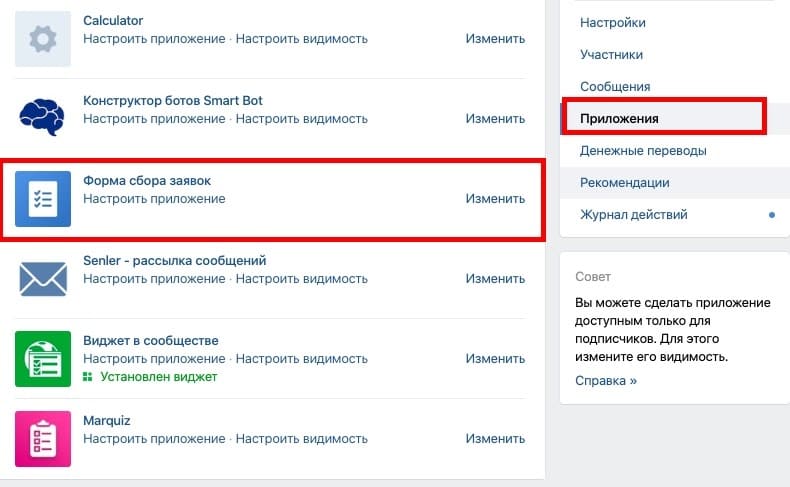Screen dimensions: 790x487
Task: Click the Calculator gear app icon
Action: [x=43, y=39]
